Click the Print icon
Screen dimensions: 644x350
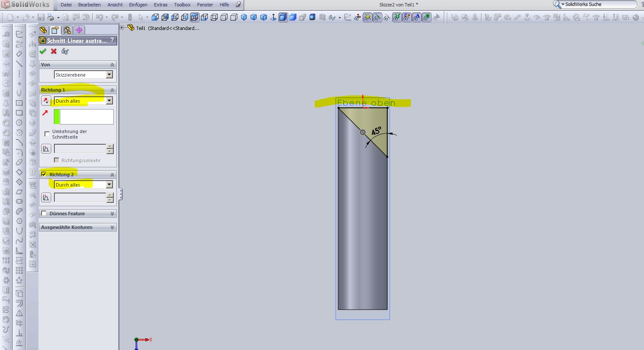click(x=51, y=18)
